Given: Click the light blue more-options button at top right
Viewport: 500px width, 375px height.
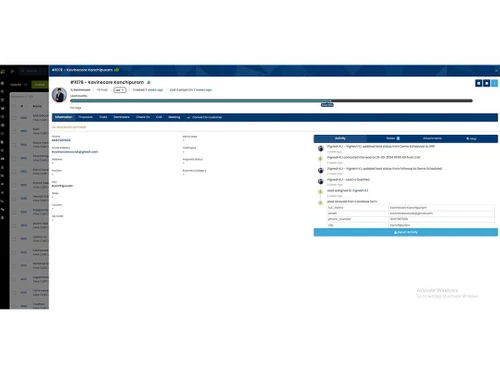Looking at the screenshot, I should 495,83.
